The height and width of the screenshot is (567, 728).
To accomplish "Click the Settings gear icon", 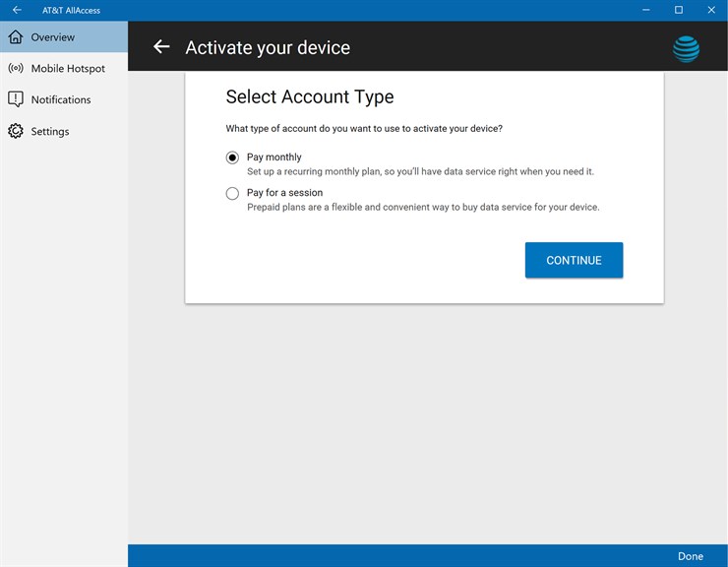I will point(16,131).
